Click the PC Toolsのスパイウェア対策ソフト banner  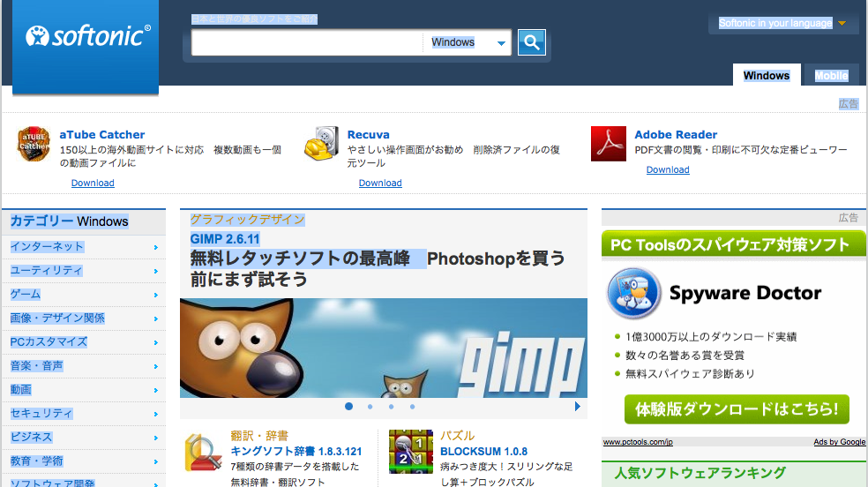tap(734, 244)
